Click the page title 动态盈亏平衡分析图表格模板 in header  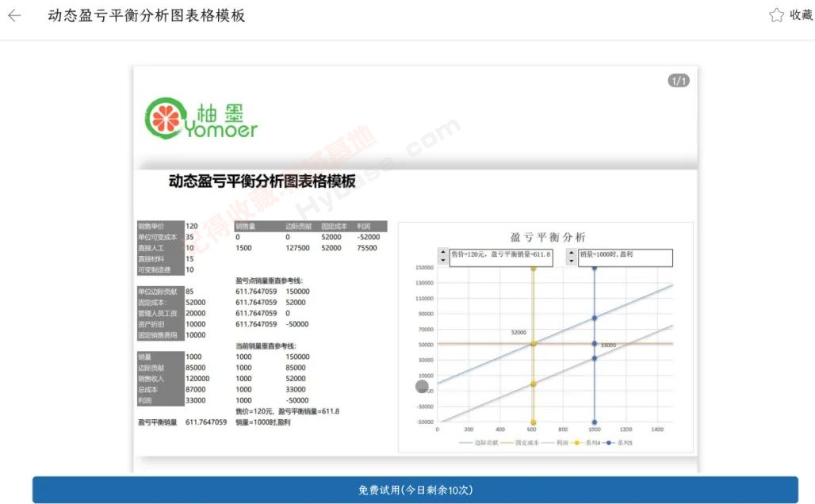pyautogui.click(x=146, y=16)
